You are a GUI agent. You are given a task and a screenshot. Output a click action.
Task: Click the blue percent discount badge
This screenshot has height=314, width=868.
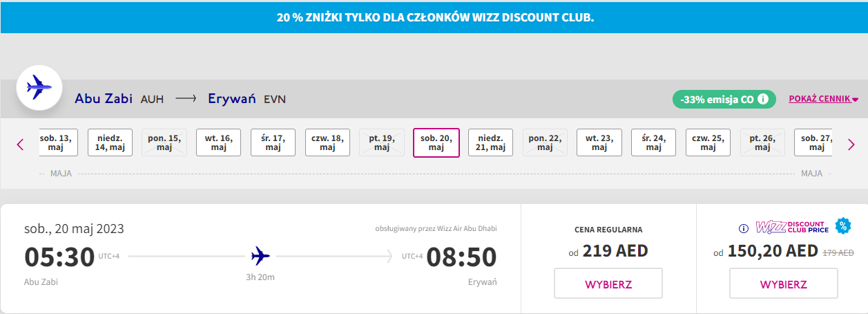(x=842, y=225)
